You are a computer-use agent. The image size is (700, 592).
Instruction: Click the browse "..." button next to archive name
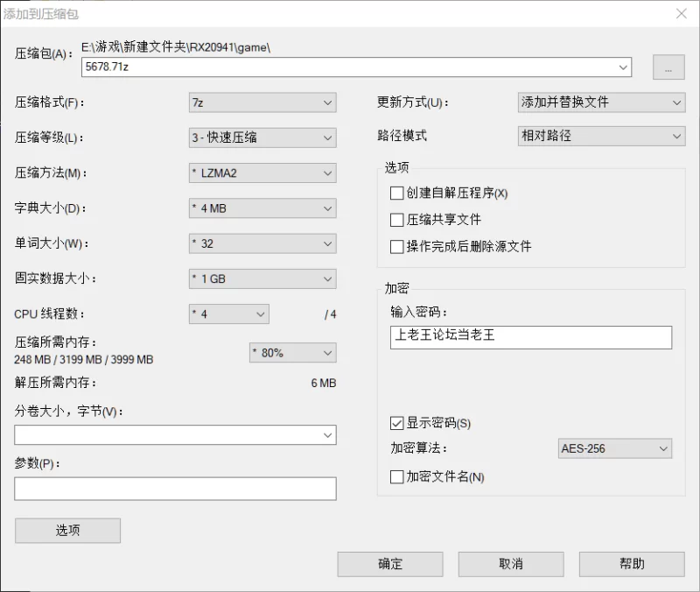668,67
